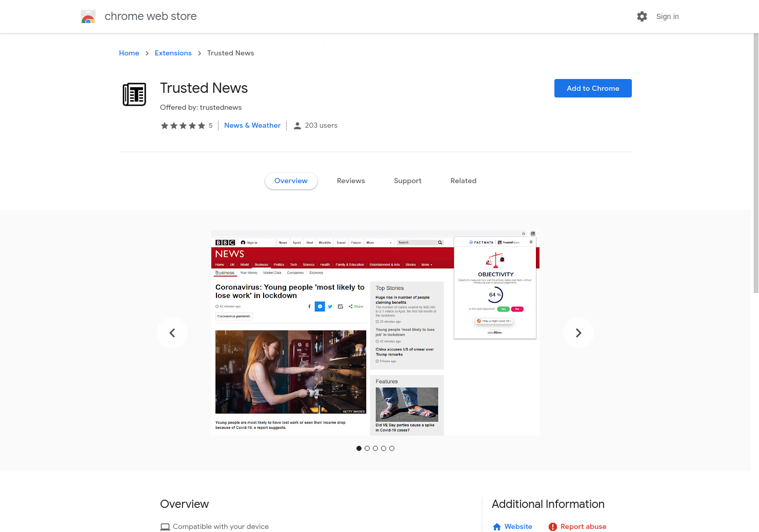Click the Report abuse link

click(x=584, y=527)
